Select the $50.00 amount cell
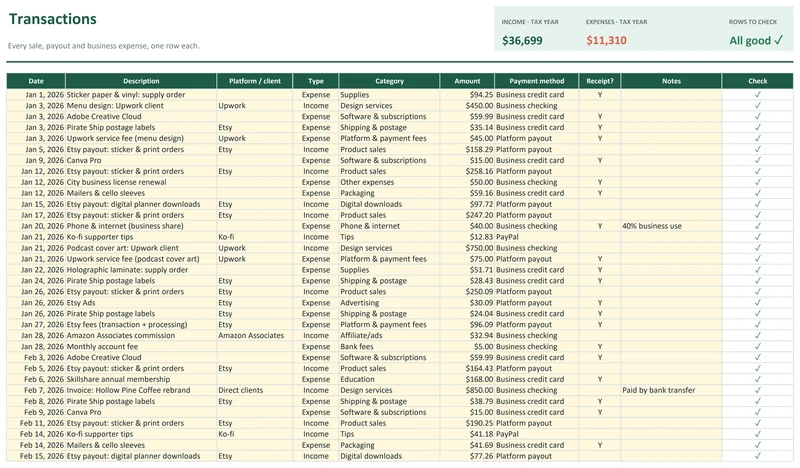Image resolution: width=800 pixels, height=468 pixels. [x=467, y=182]
